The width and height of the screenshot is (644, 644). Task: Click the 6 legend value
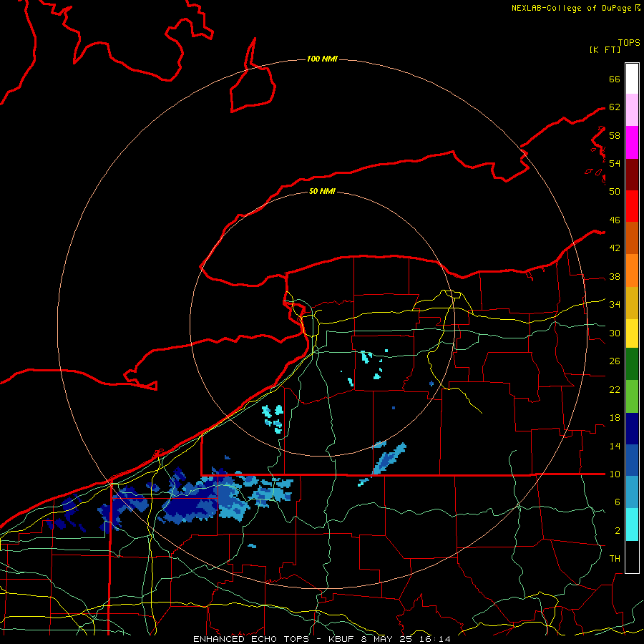[x=617, y=502]
